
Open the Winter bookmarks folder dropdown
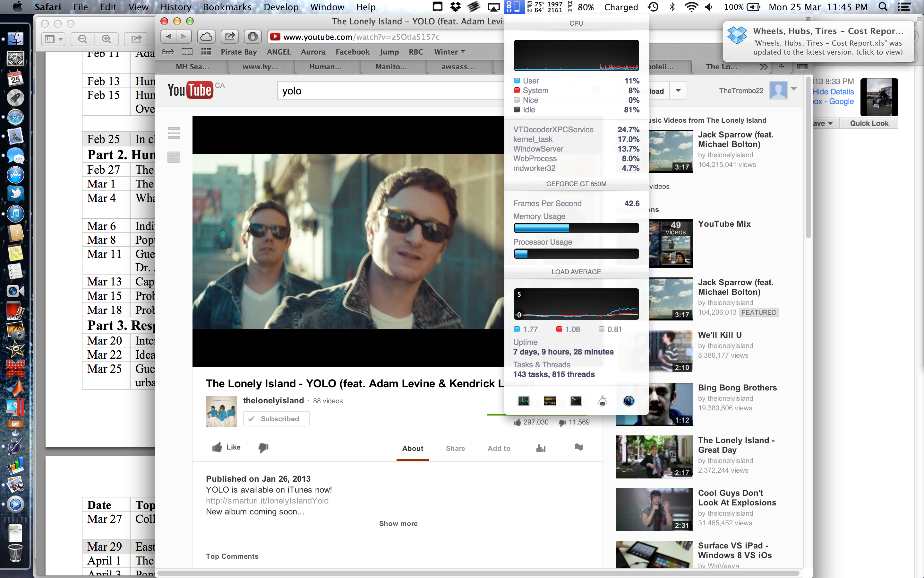[449, 52]
